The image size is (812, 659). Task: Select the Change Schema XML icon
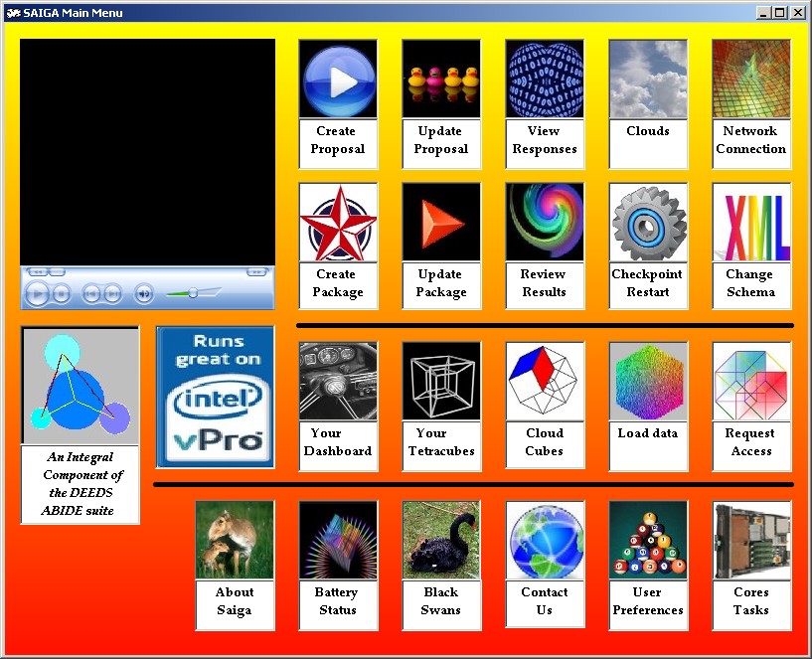[751, 223]
